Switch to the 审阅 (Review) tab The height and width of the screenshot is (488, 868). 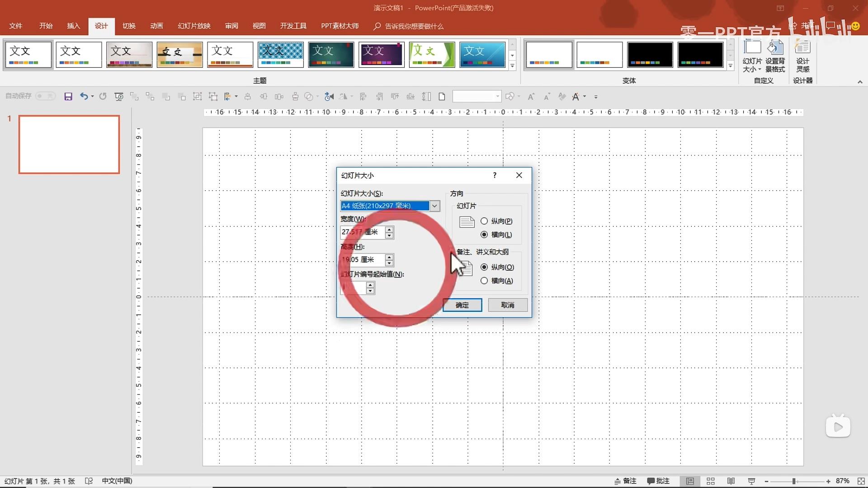click(x=231, y=26)
